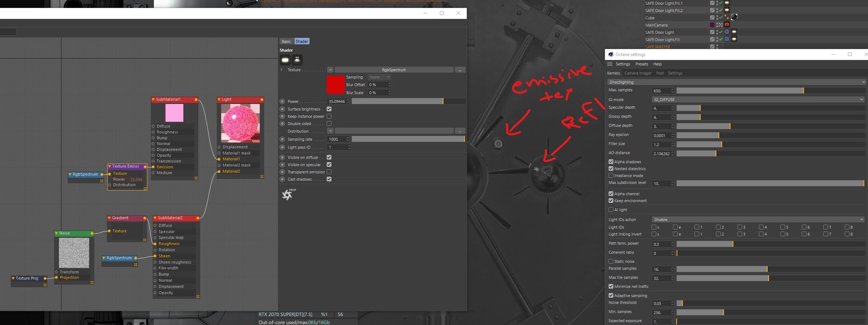The image size is (868, 325).
Task: Open the Light IDs action Disable dropdown
Action: tap(758, 220)
